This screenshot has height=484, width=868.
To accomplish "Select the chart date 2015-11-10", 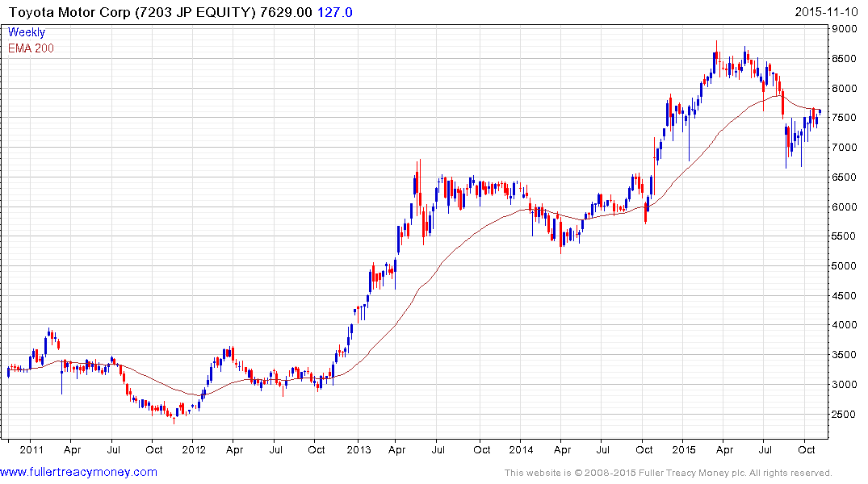I will pyautogui.click(x=826, y=12).
